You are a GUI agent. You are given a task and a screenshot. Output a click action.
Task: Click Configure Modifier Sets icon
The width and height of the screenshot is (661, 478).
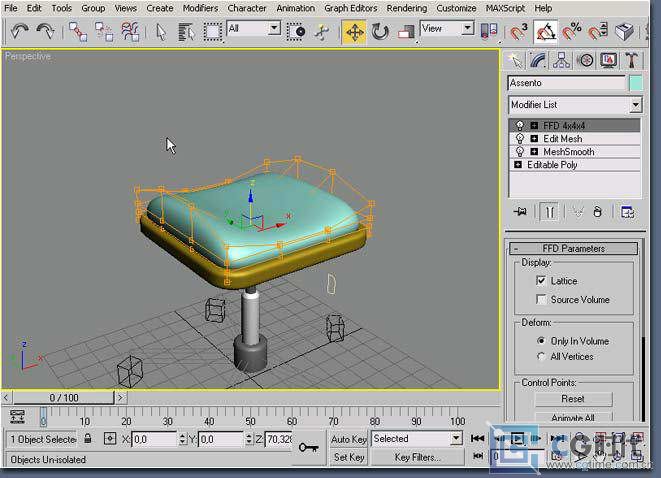tap(628, 212)
